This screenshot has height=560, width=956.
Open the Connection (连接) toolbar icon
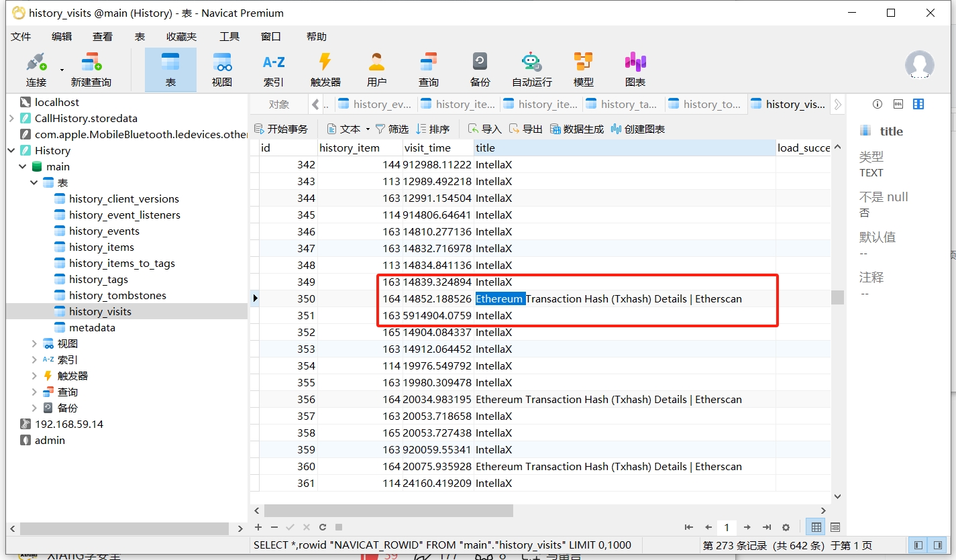coord(36,70)
